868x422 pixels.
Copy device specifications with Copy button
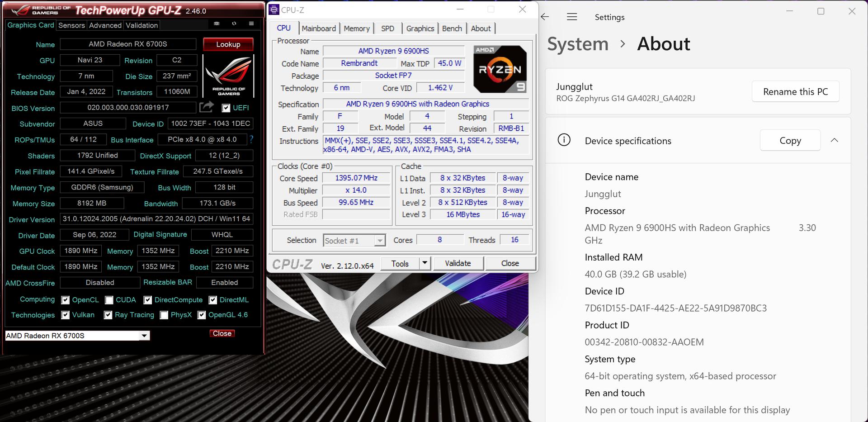pos(790,140)
